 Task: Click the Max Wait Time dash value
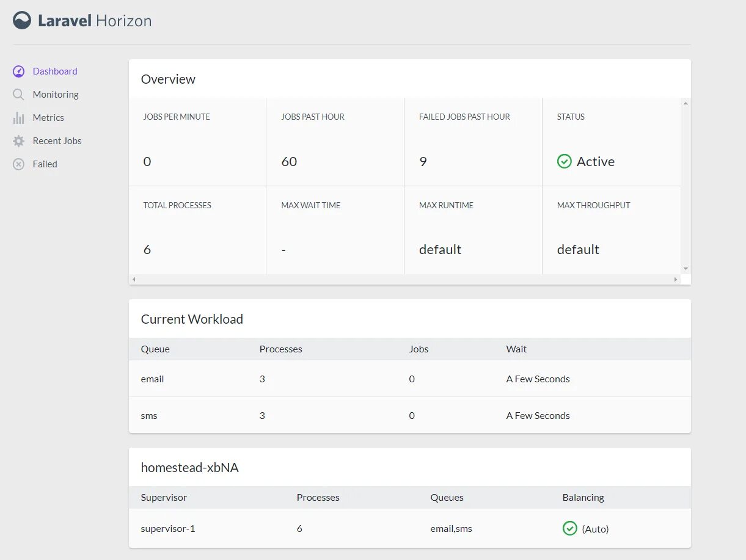283,250
